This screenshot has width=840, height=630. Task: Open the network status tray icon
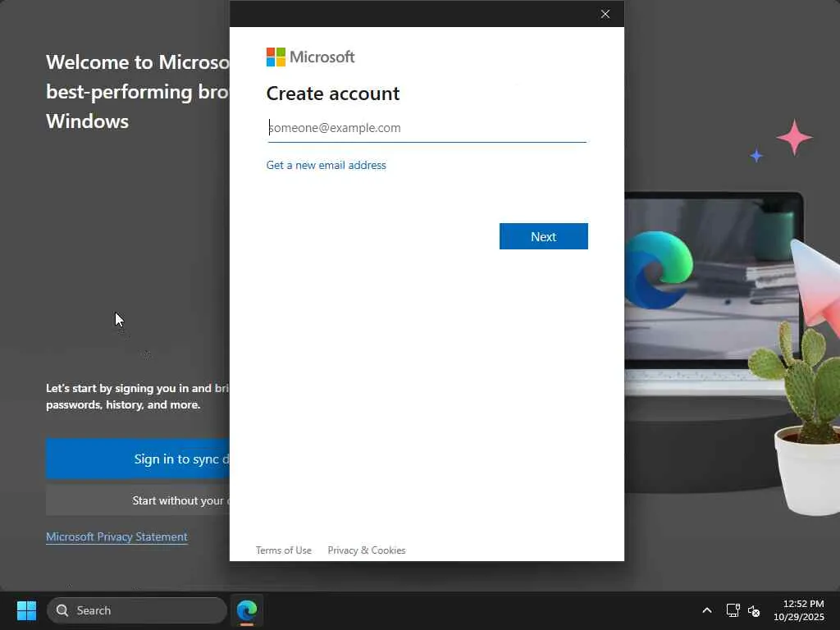pos(733,610)
